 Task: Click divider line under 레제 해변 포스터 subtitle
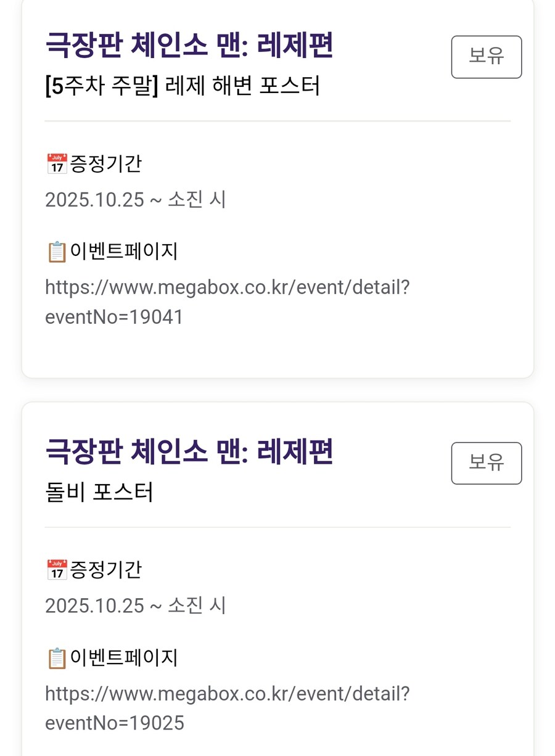tap(277, 121)
